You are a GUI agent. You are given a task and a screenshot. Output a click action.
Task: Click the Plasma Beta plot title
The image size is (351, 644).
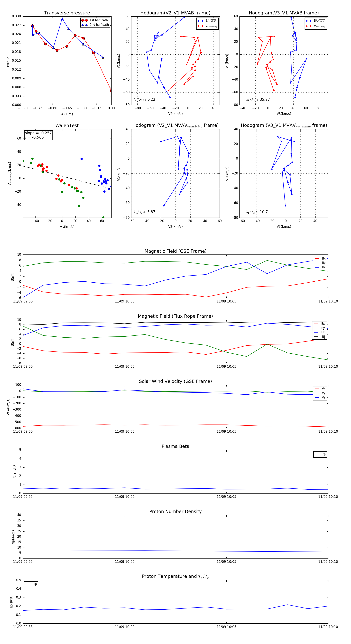[x=175, y=447]
